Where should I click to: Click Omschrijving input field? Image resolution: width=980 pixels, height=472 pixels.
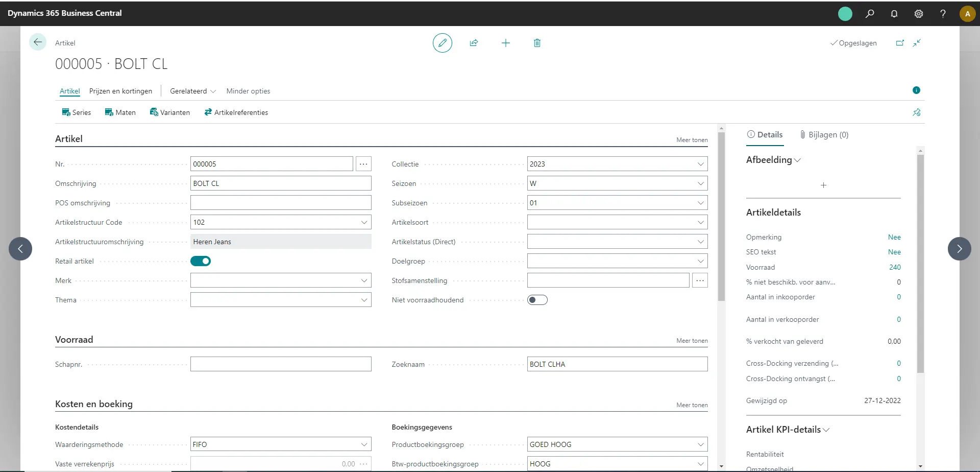pyautogui.click(x=281, y=183)
